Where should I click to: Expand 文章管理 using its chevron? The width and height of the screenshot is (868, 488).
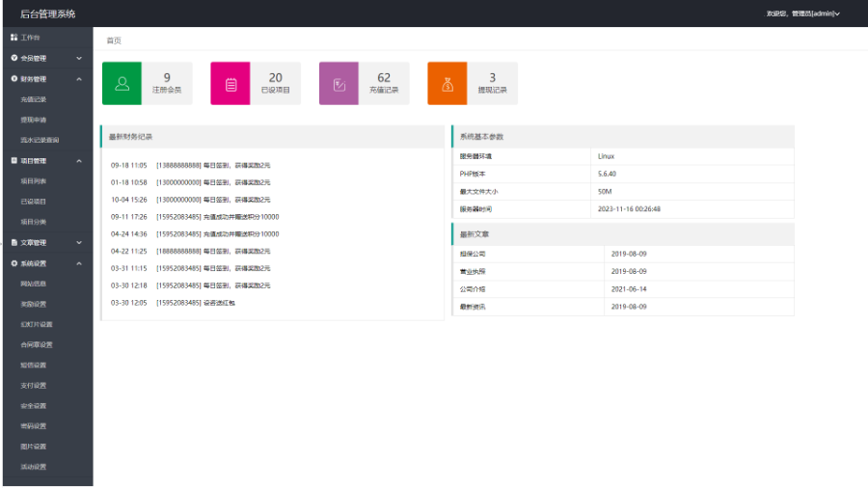(79, 243)
